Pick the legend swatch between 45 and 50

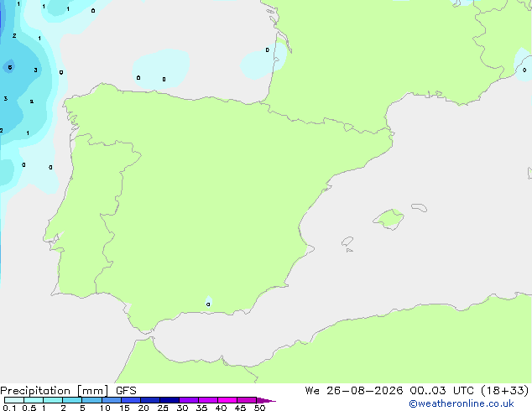[247, 400]
